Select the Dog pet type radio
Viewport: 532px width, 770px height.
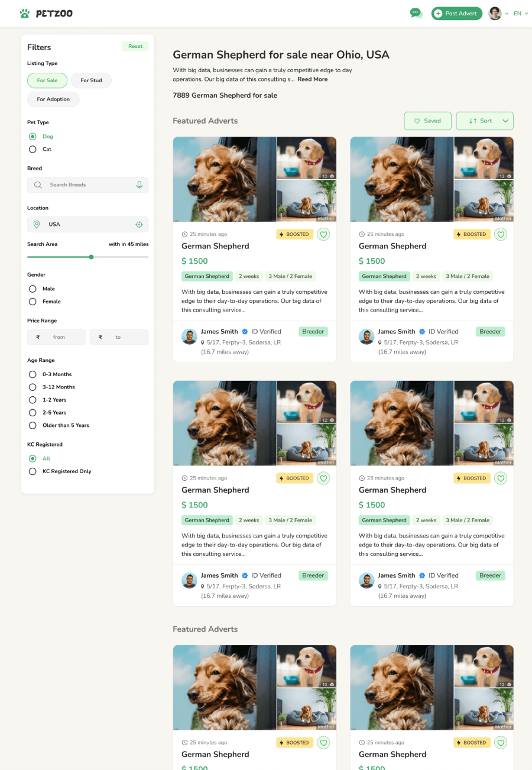tap(33, 137)
